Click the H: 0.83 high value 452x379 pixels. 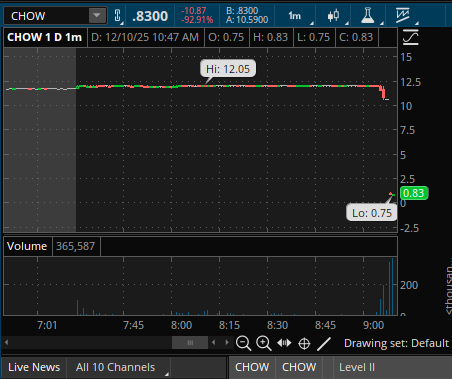270,37
